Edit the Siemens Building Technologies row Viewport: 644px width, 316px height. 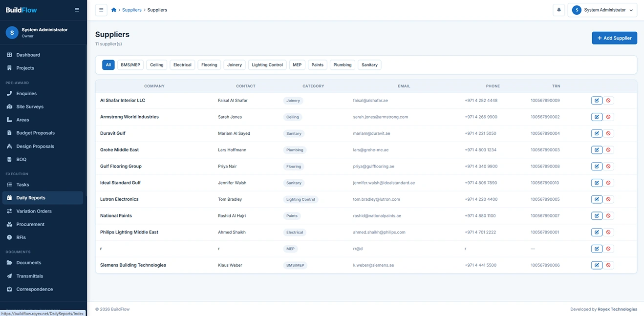click(x=597, y=265)
